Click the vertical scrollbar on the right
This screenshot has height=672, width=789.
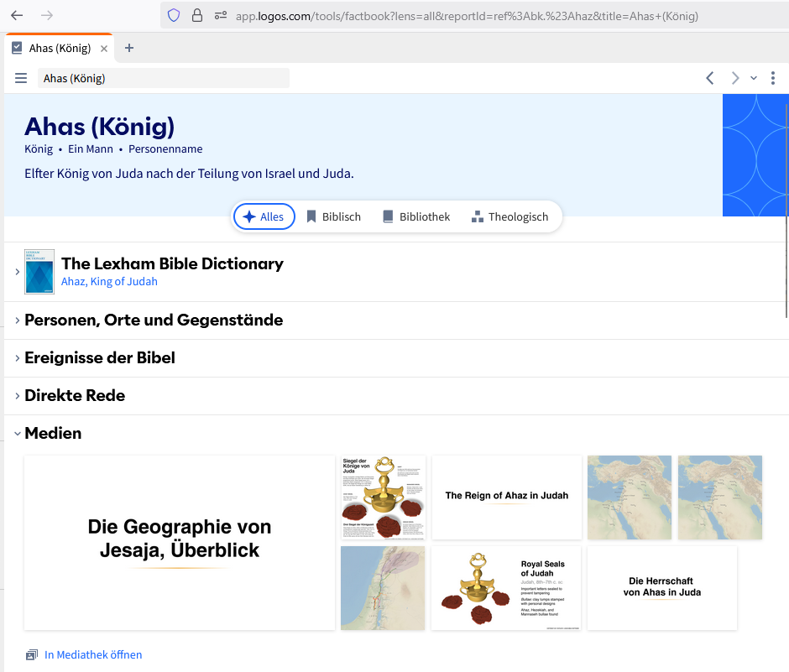pyautogui.click(x=786, y=211)
